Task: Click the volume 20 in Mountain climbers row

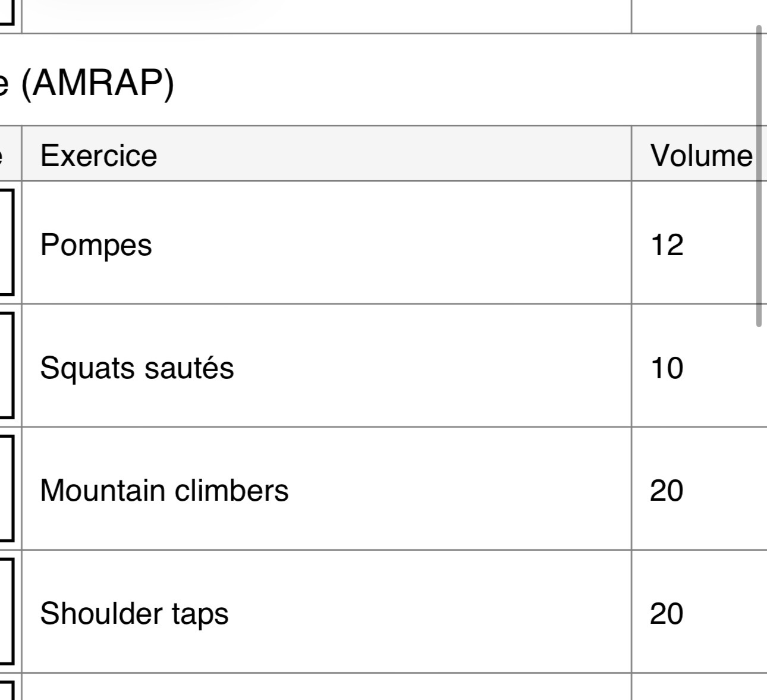Action: pos(667,491)
